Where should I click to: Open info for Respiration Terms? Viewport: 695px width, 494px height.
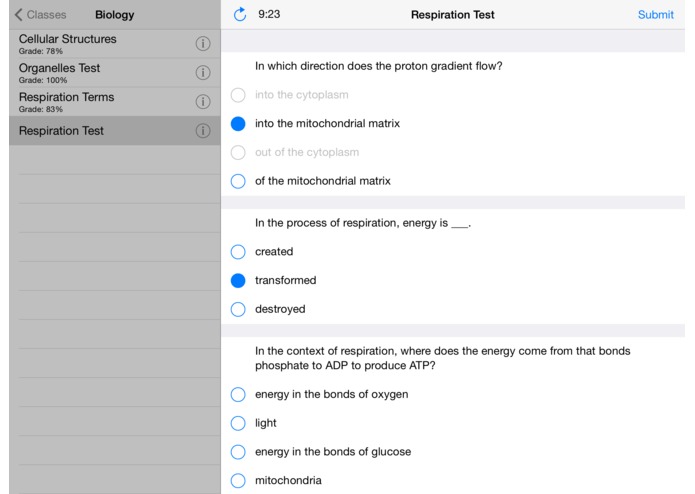203,102
